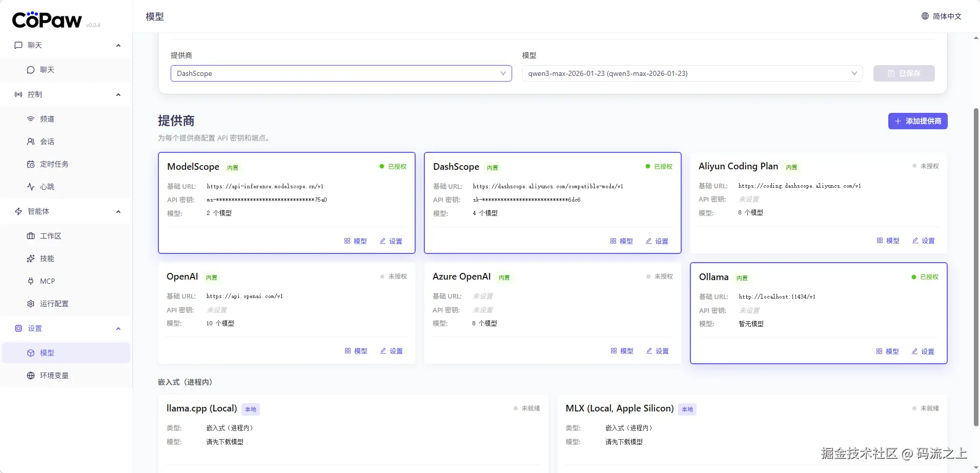The height and width of the screenshot is (473, 980).
Task: Open the DashScope provider dropdown
Action: coord(341,73)
